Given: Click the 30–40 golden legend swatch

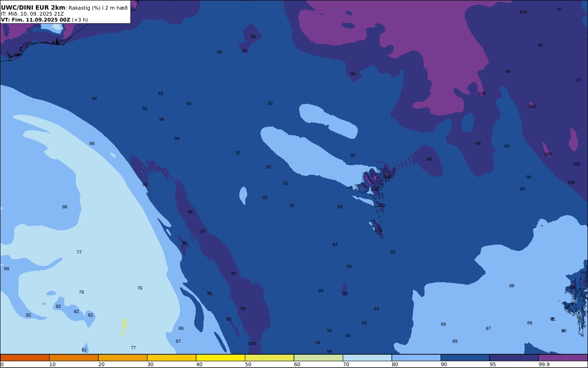Looking at the screenshot, I should pyautogui.click(x=171, y=357).
